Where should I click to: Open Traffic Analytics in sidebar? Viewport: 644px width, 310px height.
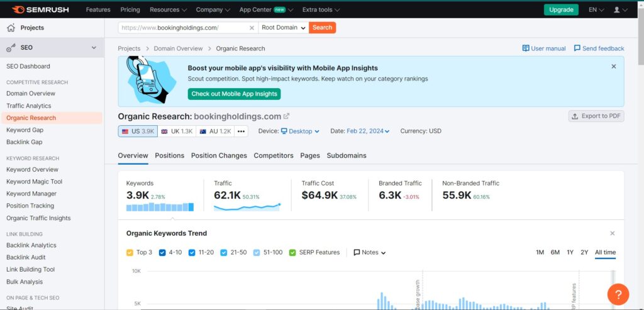[x=29, y=106]
